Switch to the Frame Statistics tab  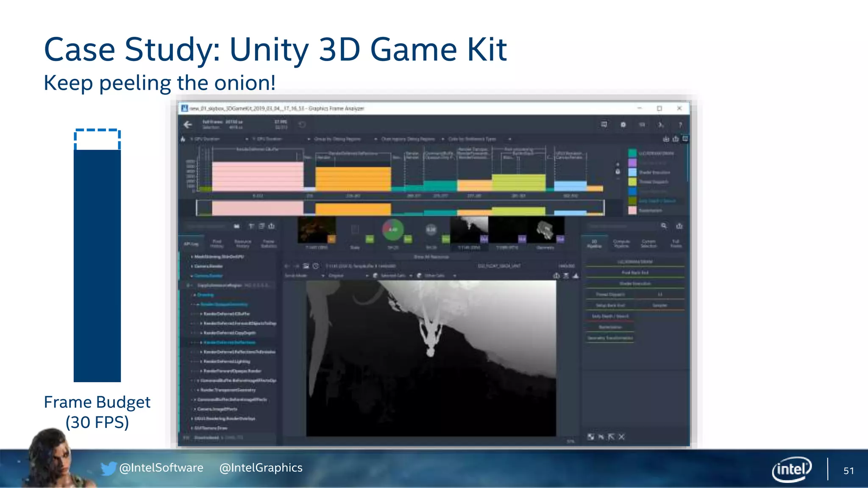pyautogui.click(x=268, y=244)
